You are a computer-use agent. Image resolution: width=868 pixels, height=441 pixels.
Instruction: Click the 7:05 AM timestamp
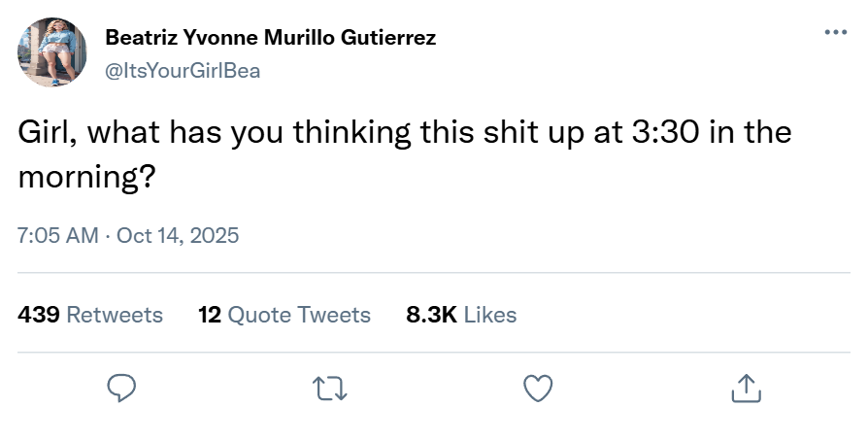(58, 235)
